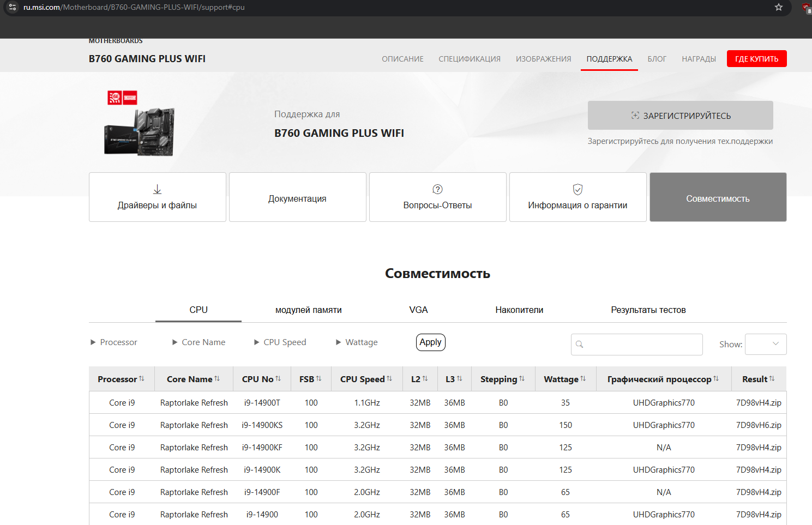Open the ОПИСАНИЕ navigation item

coord(402,59)
